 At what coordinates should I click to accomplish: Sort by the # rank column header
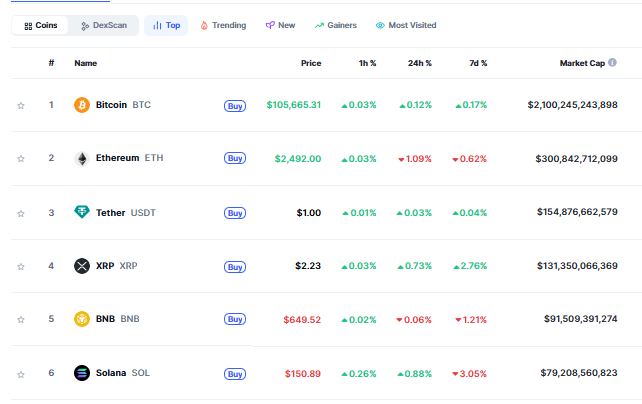(x=51, y=63)
